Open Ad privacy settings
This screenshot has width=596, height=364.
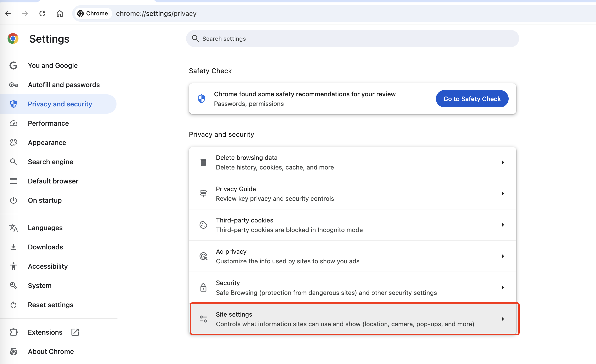(352, 256)
